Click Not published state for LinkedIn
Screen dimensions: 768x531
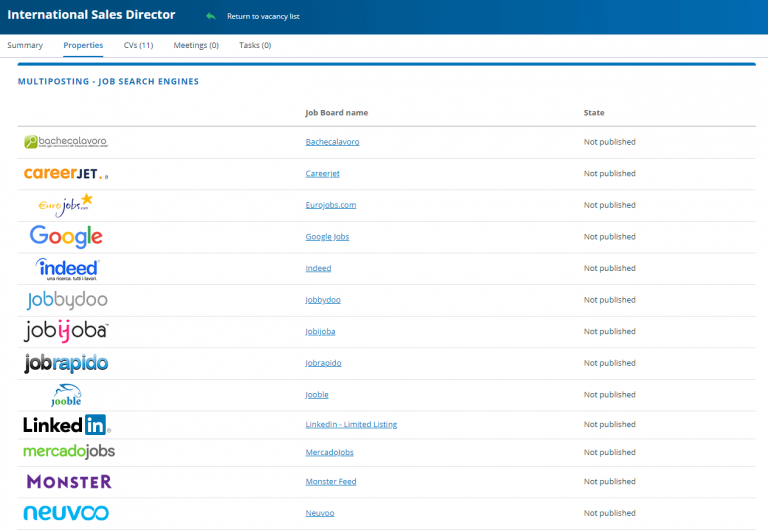pos(609,424)
